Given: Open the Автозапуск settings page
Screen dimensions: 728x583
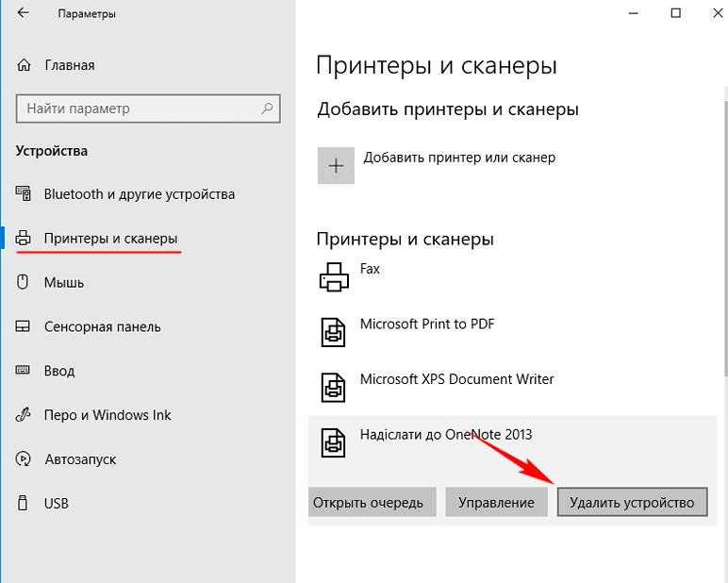Looking at the screenshot, I should [79, 459].
